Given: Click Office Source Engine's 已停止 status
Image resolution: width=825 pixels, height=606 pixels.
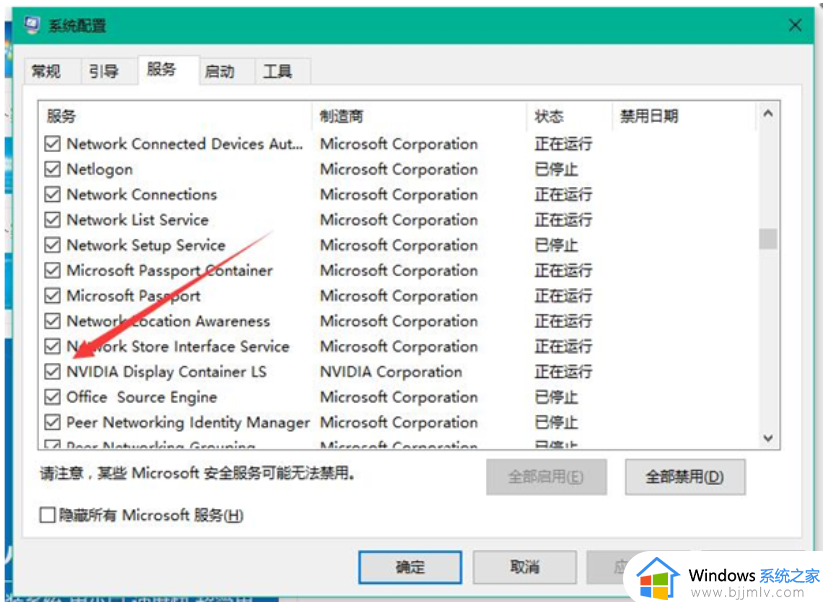Looking at the screenshot, I should tap(556, 397).
